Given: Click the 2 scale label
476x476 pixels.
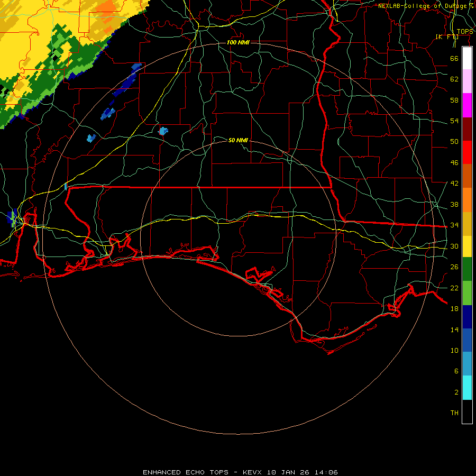Looking at the screenshot, I should point(456,392).
